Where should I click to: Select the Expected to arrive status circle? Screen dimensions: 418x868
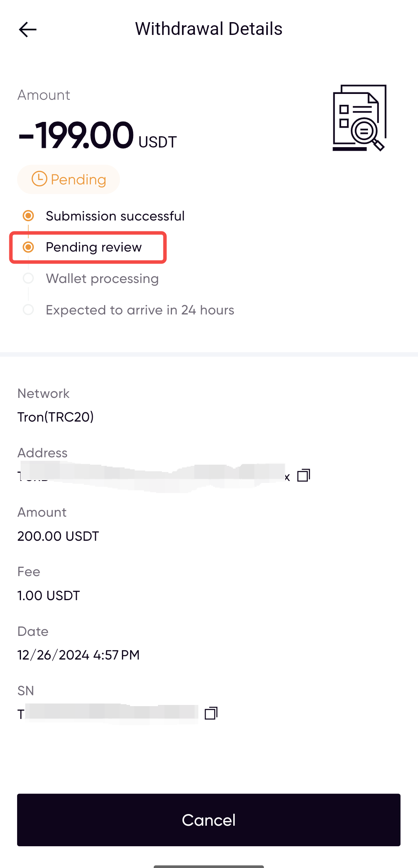coord(29,310)
